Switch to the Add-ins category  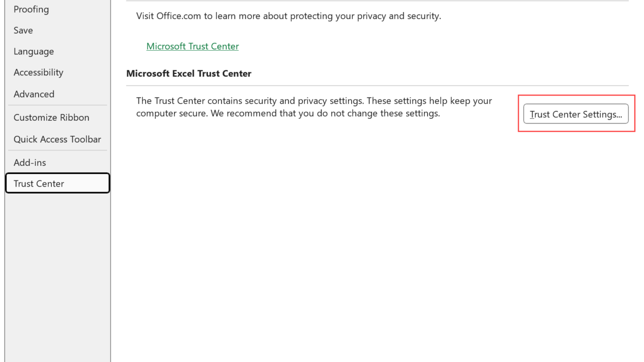point(30,162)
